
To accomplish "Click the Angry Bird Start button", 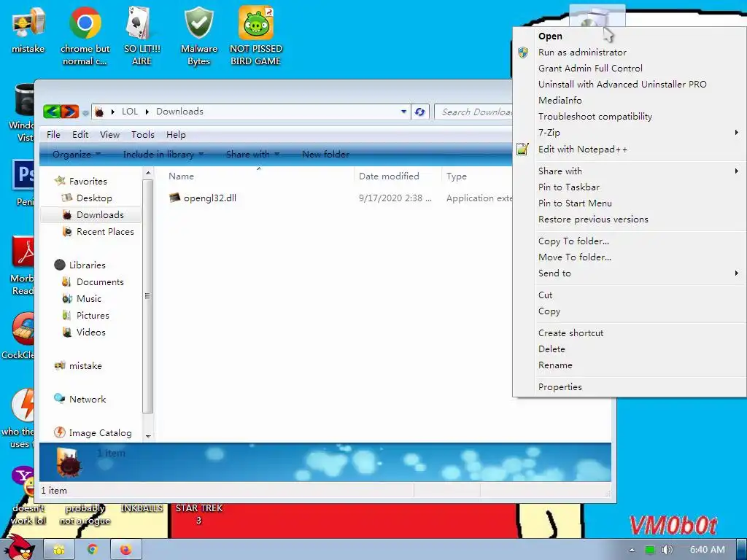I will (x=20, y=548).
